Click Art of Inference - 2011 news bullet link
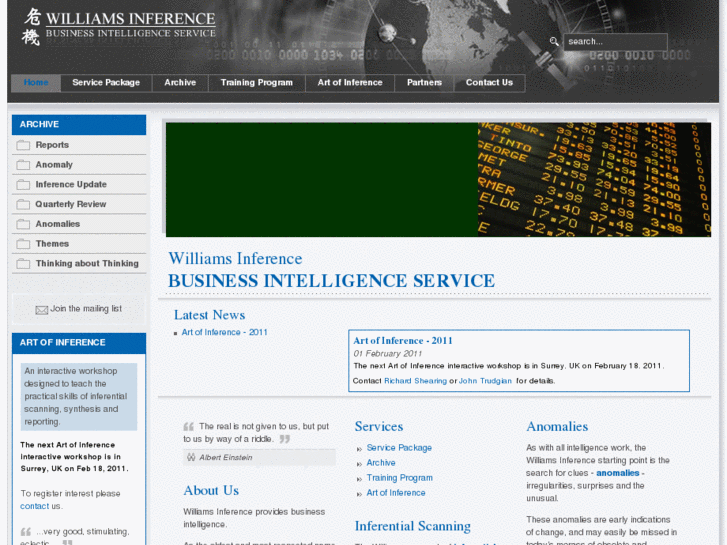This screenshot has width=727, height=545. point(224,332)
